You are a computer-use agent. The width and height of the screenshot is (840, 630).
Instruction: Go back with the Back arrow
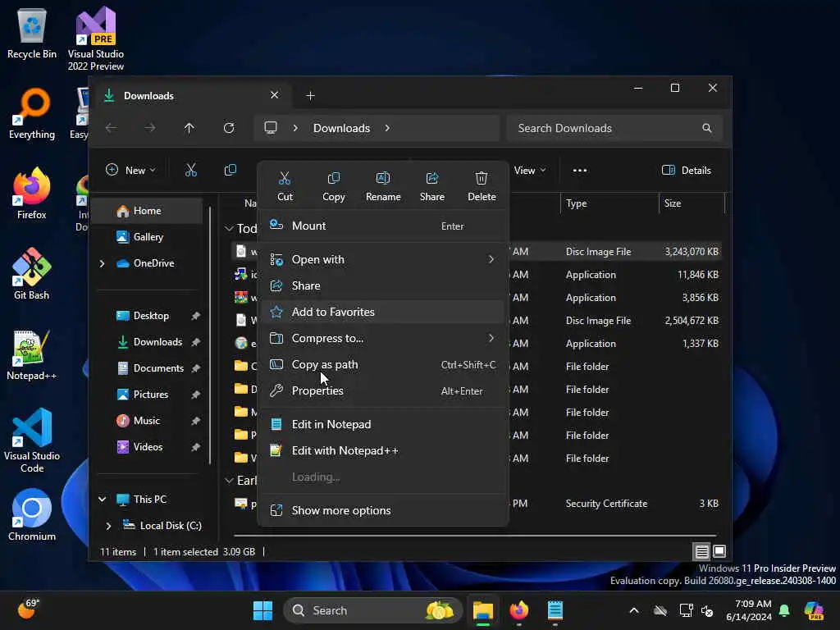(111, 128)
